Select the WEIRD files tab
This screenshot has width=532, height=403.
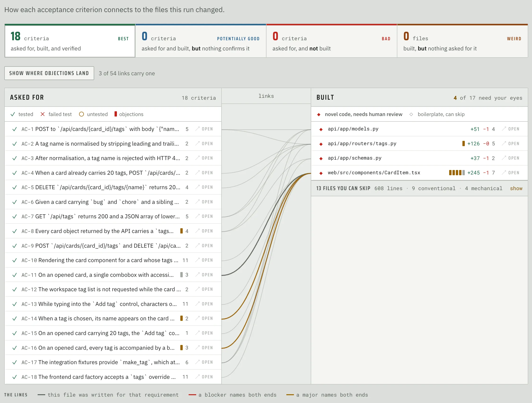coord(462,41)
